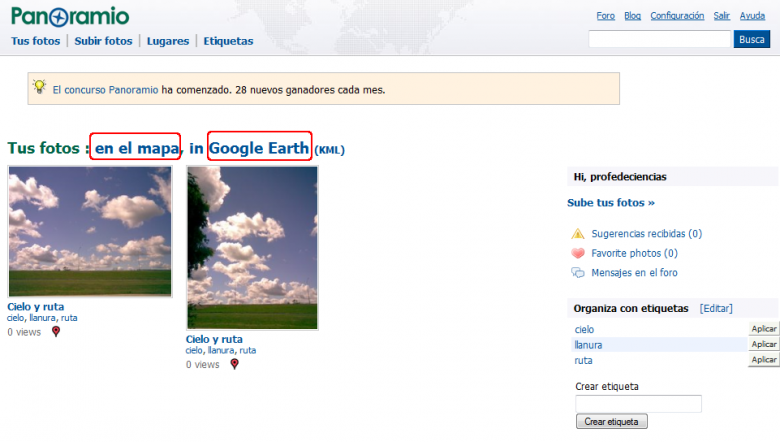Viewport: 780px width, 442px height.
Task: Click the Hi, profedeciencias greeting
Action: tap(620, 177)
